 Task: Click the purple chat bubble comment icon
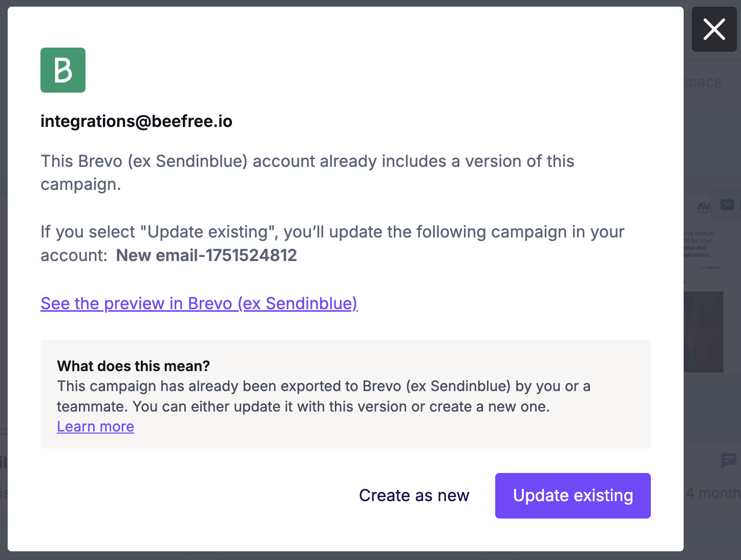pyautogui.click(x=728, y=461)
